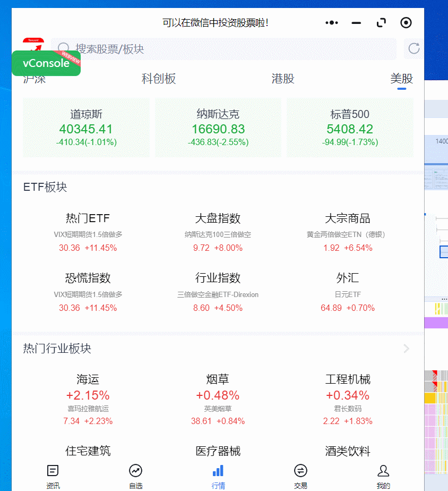The height and width of the screenshot is (491, 448).
Task: Open the 热门ETF category
Action: [x=88, y=232]
